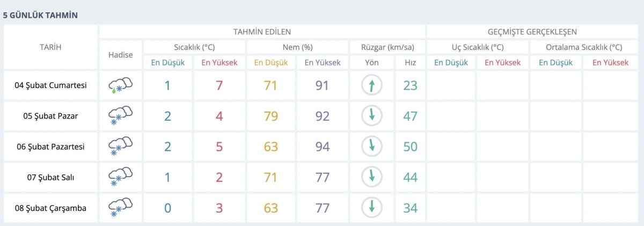The width and height of the screenshot is (644, 226).
Task: Select the GEÇMİŞTE GERÇEKLEŞEN header
Action: click(532, 32)
